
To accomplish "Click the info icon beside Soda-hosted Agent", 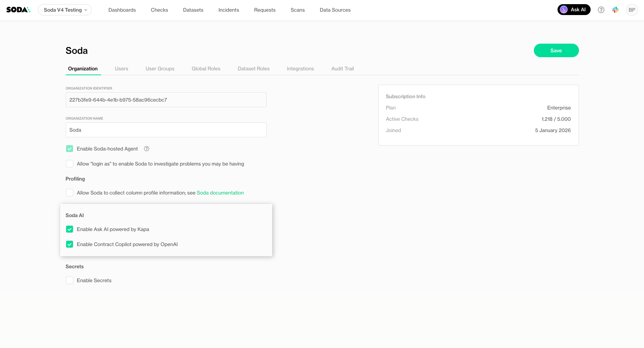I will click(x=147, y=149).
